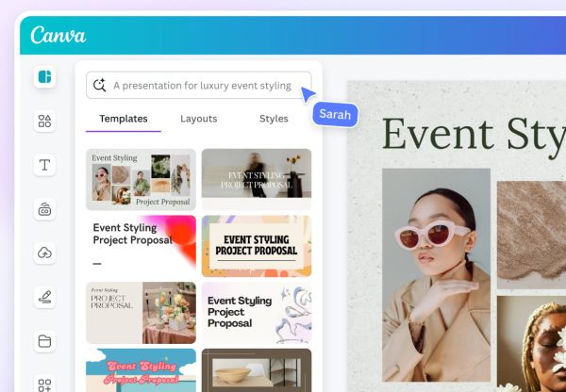Viewport: 566px width, 392px height.
Task: Choose the holographic swirl Event Styling template
Action: (x=257, y=313)
